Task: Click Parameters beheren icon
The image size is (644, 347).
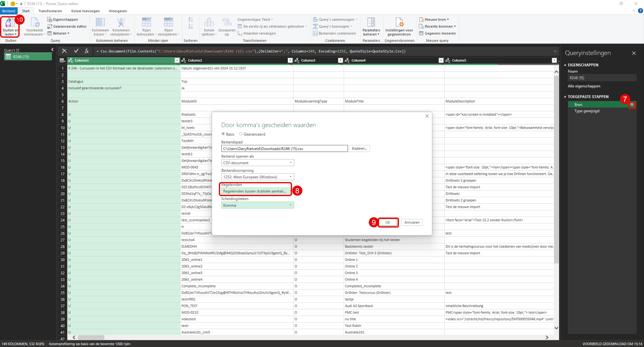Action: [371, 23]
